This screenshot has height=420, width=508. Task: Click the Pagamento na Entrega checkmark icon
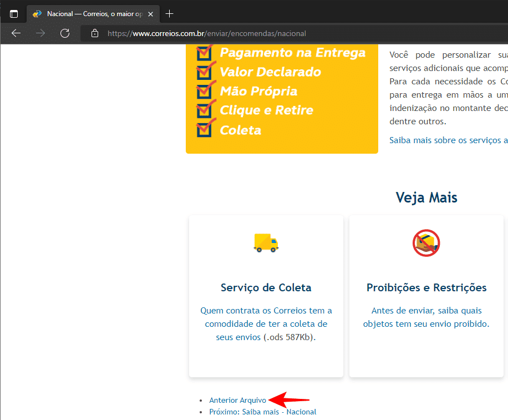pos(205,52)
